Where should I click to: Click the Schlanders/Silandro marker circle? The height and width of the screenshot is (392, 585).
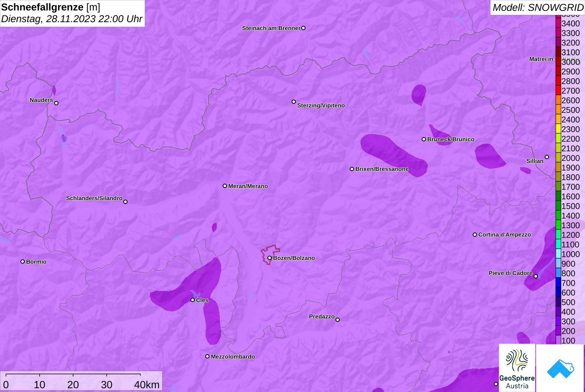click(x=125, y=201)
